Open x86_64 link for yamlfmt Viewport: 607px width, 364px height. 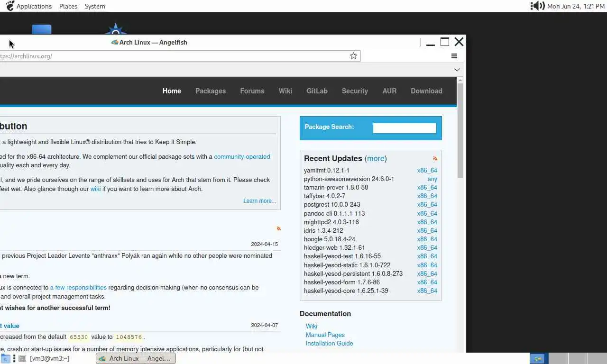click(x=427, y=170)
